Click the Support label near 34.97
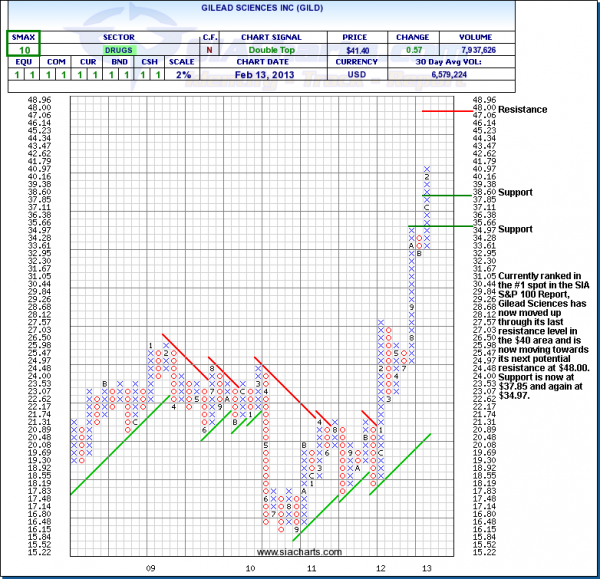The height and width of the screenshot is (579, 600). coord(516,229)
